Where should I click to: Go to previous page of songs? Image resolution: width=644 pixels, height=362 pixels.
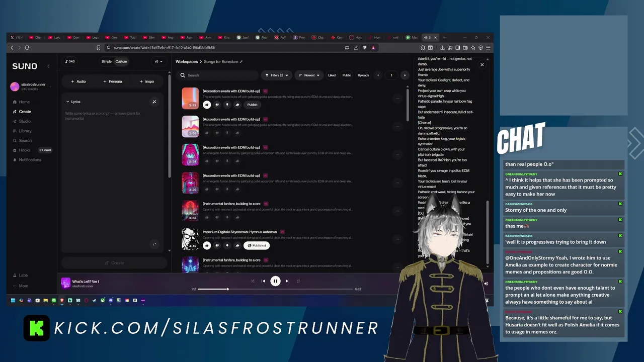378,75
